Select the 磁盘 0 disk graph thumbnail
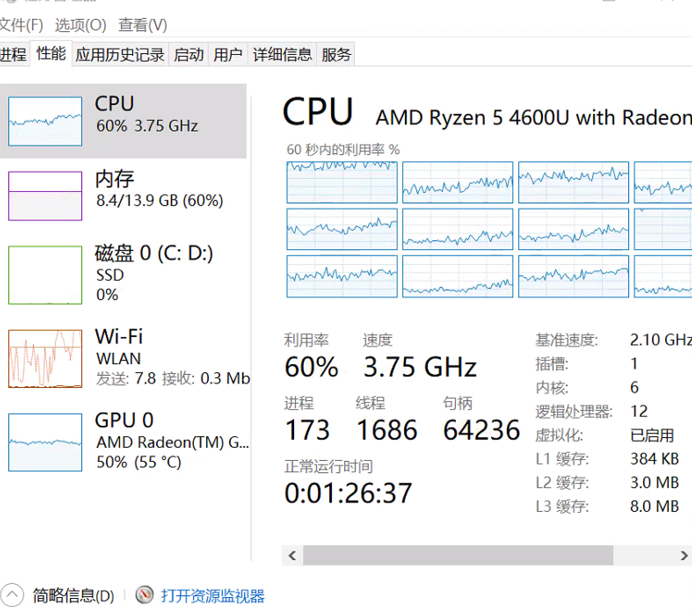 click(x=45, y=275)
